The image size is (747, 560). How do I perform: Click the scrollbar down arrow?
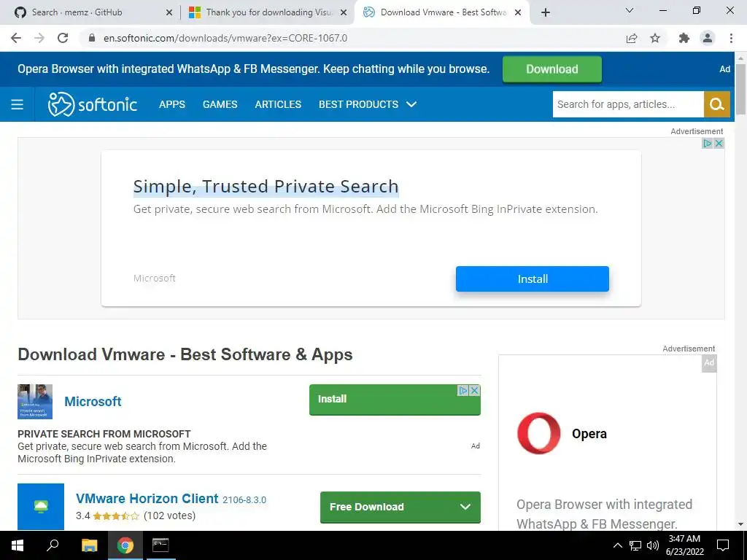(740, 524)
